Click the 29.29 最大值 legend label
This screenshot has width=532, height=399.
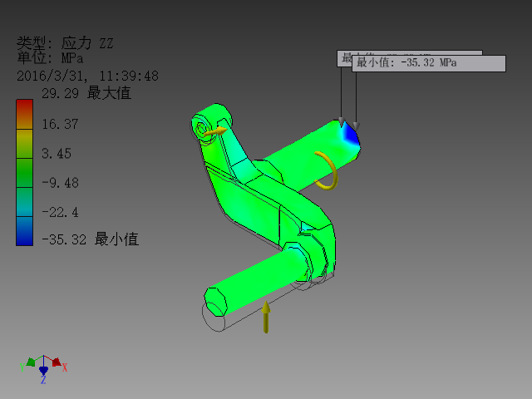pos(86,93)
